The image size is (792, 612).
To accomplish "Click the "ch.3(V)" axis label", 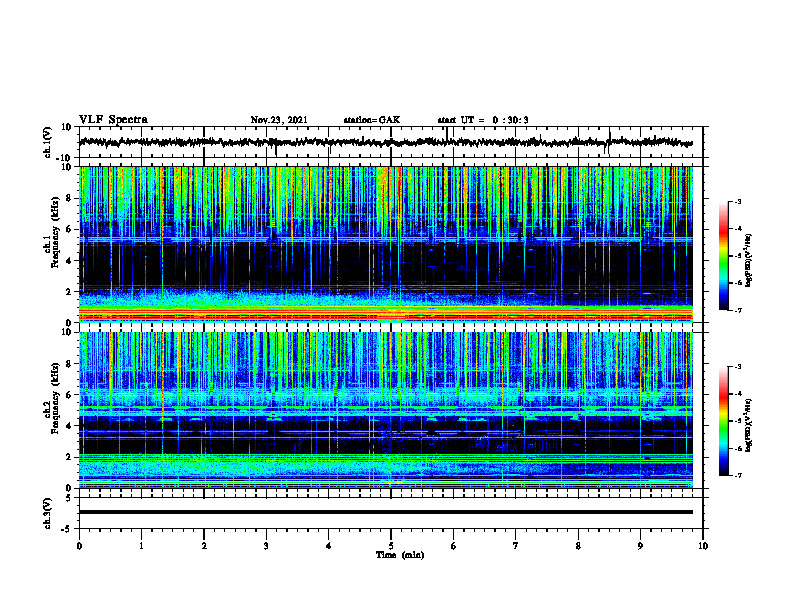I will pyautogui.click(x=47, y=513).
